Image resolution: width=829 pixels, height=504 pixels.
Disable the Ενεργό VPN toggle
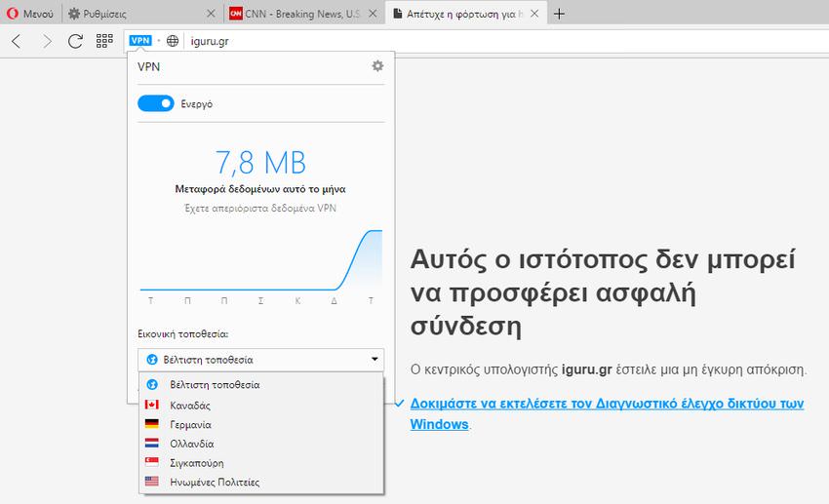coord(156,103)
